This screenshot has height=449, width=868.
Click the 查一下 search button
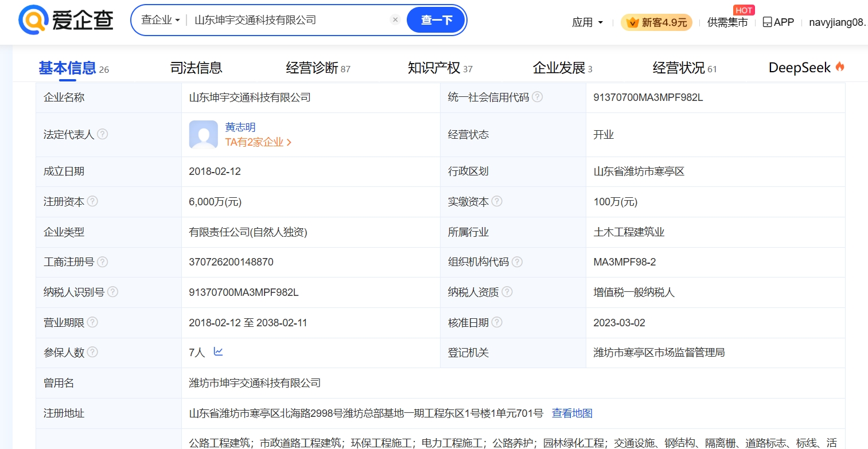coord(436,20)
